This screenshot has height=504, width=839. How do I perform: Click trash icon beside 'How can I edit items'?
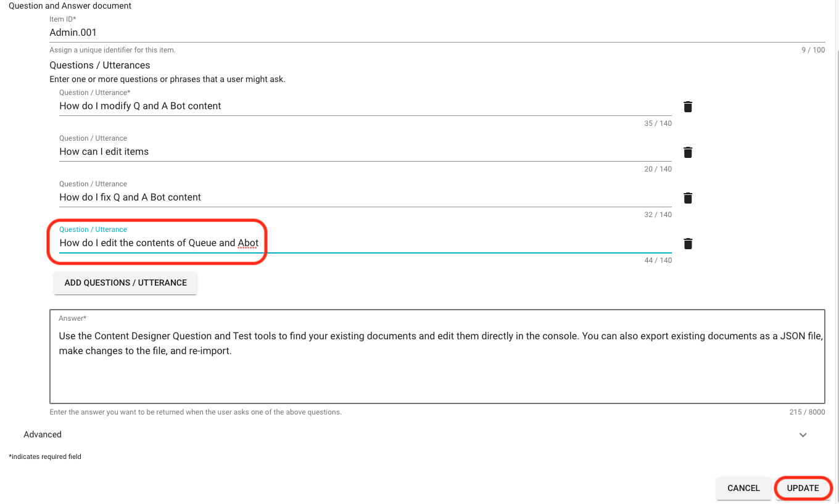688,152
